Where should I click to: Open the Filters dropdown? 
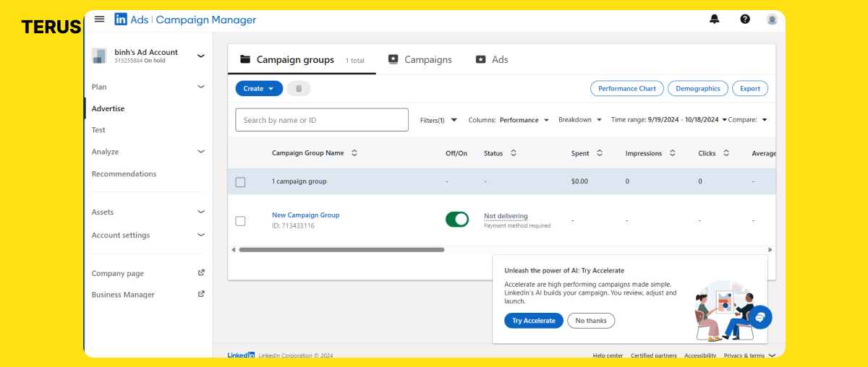pyautogui.click(x=438, y=120)
